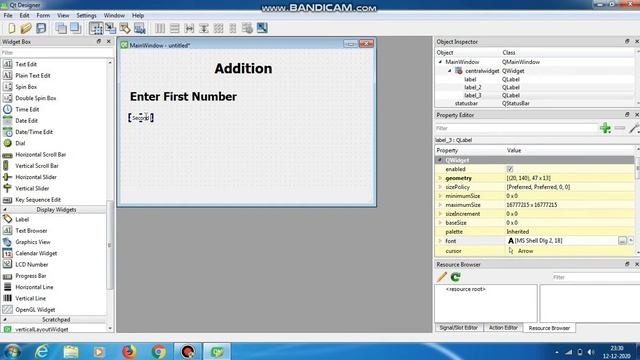Open the Help menu

(138, 16)
